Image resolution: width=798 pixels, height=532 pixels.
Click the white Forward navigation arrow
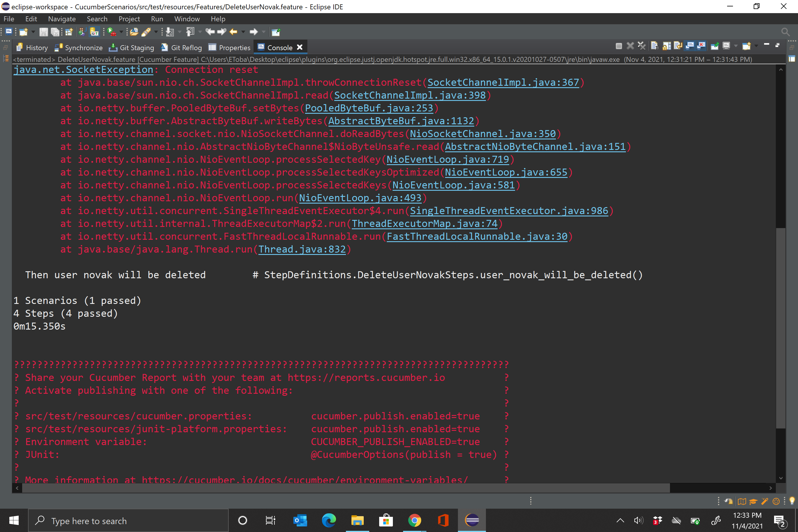253,32
